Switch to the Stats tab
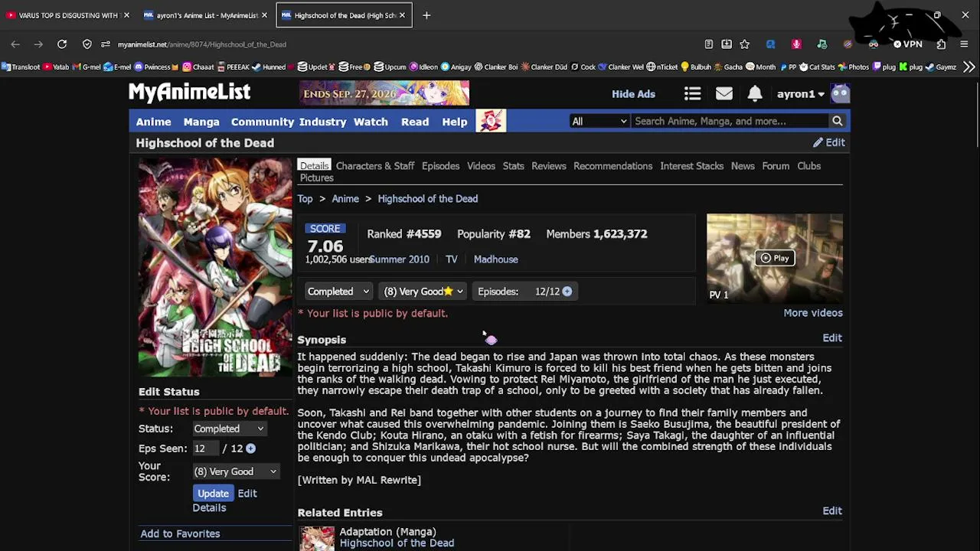 513,166
